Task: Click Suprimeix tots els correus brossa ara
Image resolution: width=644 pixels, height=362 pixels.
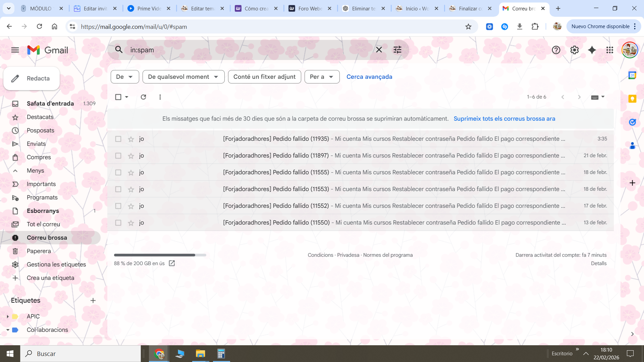Action: 504,119
